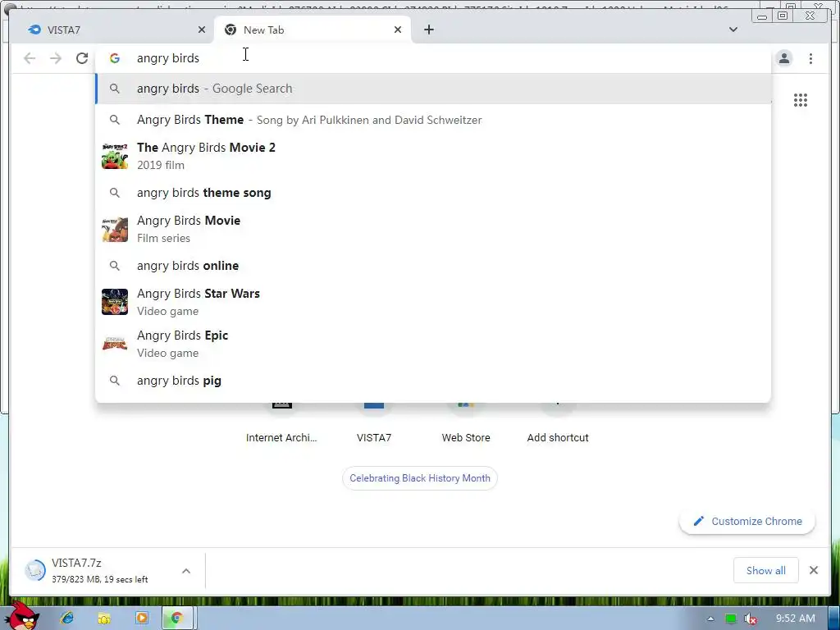Click the Angry Birds Star Wars thumbnail
The image size is (840, 630).
tap(115, 302)
